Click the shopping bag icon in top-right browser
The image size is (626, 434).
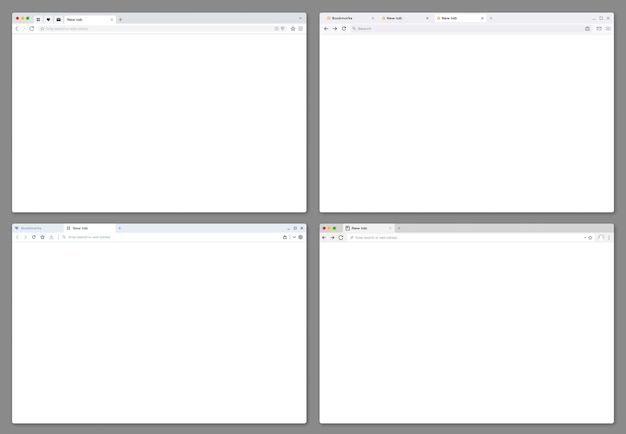[x=587, y=29]
